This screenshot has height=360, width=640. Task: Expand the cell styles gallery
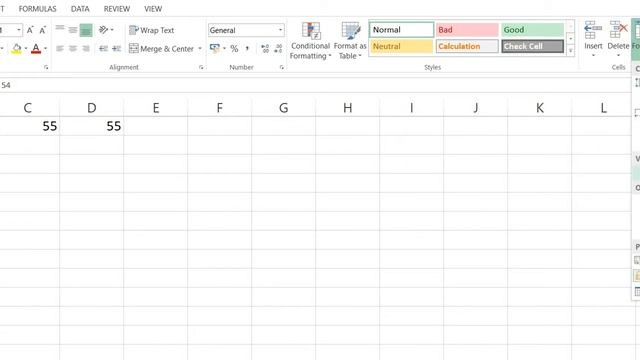pyautogui.click(x=571, y=51)
